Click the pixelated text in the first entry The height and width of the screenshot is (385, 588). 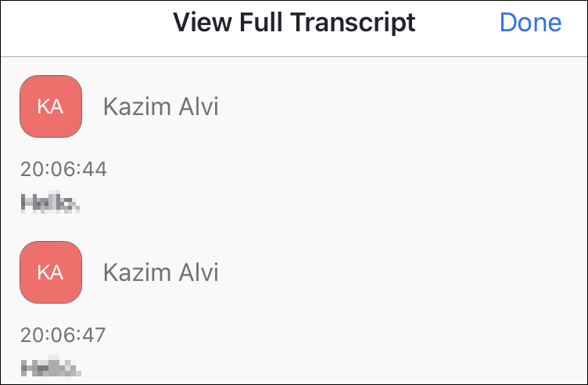(50, 202)
